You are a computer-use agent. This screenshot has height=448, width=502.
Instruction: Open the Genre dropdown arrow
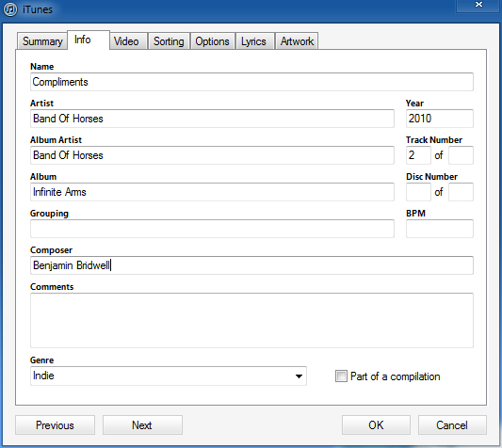click(x=299, y=376)
